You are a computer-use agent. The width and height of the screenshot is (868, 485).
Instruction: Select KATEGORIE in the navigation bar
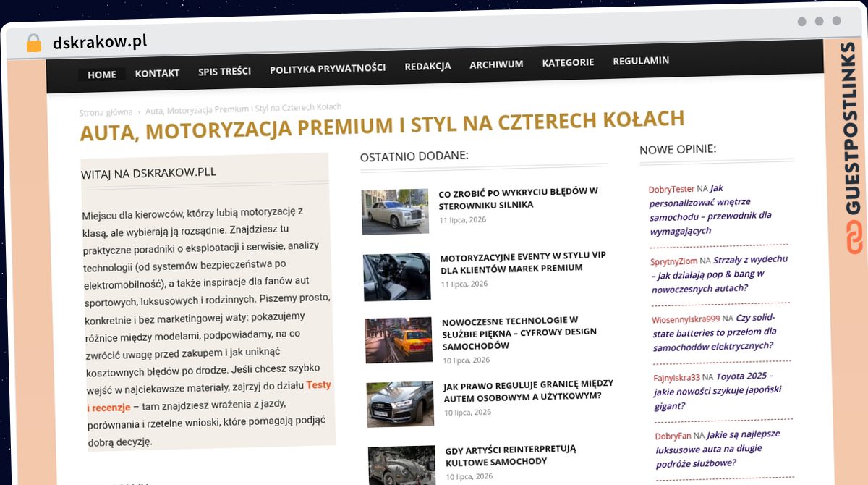[x=568, y=62]
